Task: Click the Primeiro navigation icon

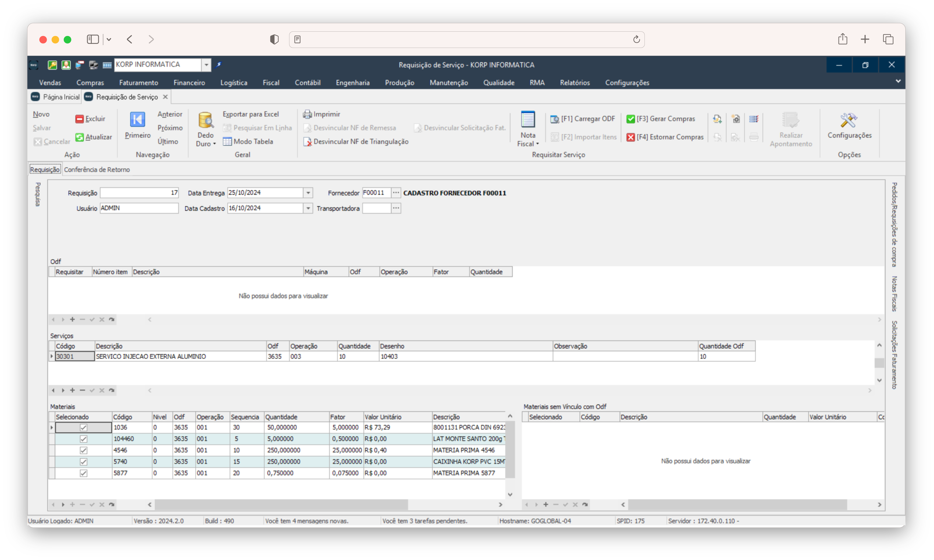Action: coord(138,120)
